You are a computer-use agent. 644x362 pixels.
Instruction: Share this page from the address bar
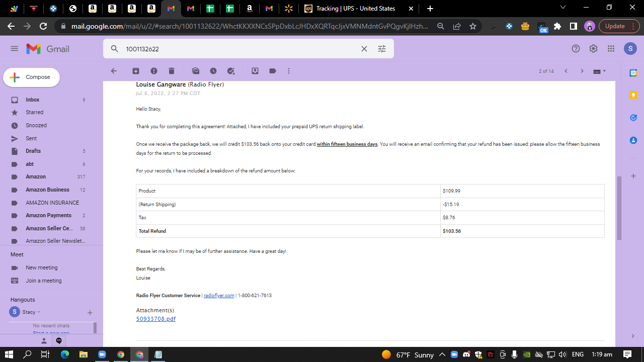(457, 26)
